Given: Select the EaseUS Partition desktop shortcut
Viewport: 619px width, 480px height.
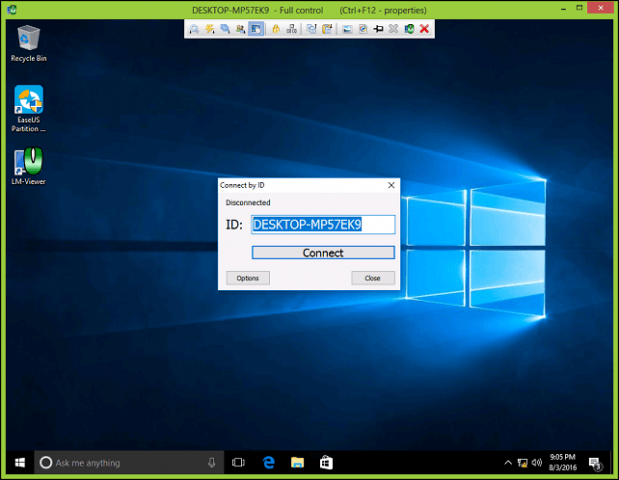Looking at the screenshot, I should click(28, 109).
